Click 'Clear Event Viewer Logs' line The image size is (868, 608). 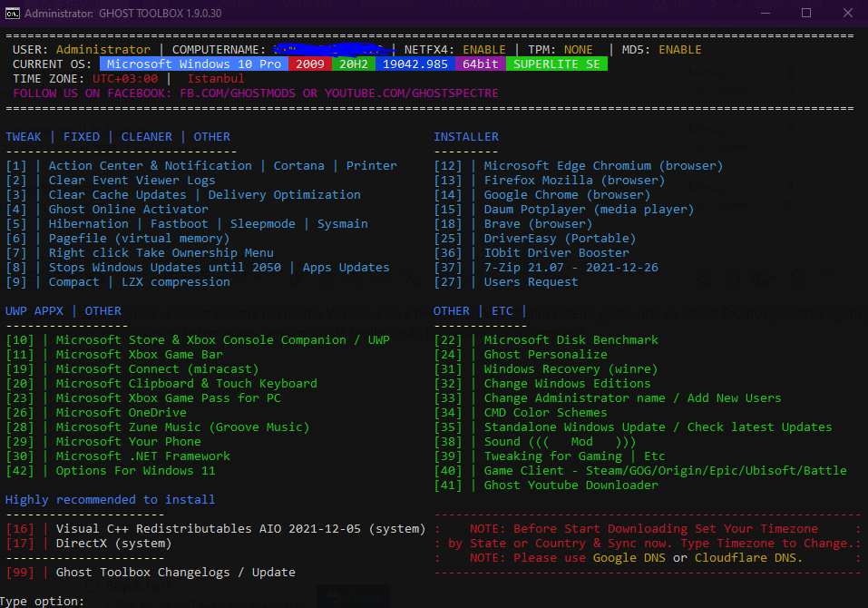(132, 180)
